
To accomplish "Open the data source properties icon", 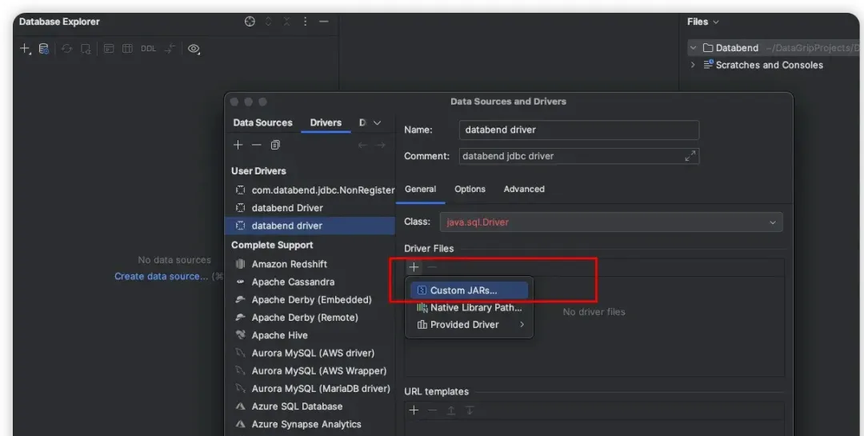I will click(44, 49).
